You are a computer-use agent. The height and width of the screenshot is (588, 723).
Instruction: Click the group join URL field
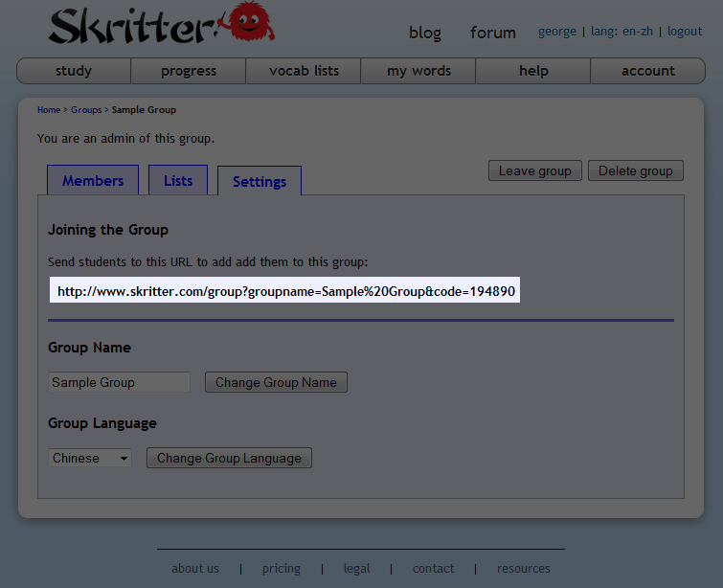(284, 290)
